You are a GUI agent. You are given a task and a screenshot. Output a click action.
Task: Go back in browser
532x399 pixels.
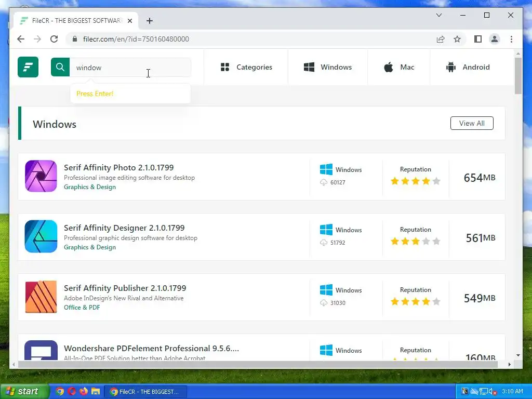click(x=21, y=39)
